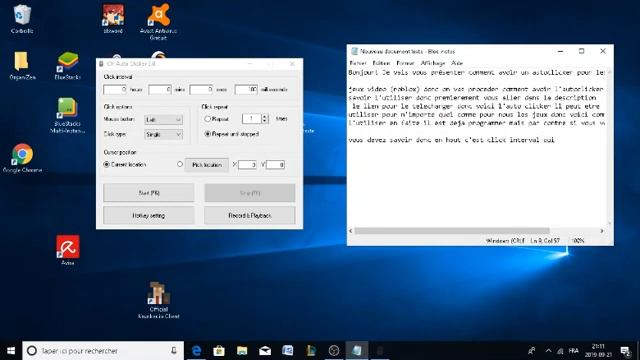The height and width of the screenshot is (360, 640).
Task: Open the Mouse button dropdown
Action: tap(163, 120)
